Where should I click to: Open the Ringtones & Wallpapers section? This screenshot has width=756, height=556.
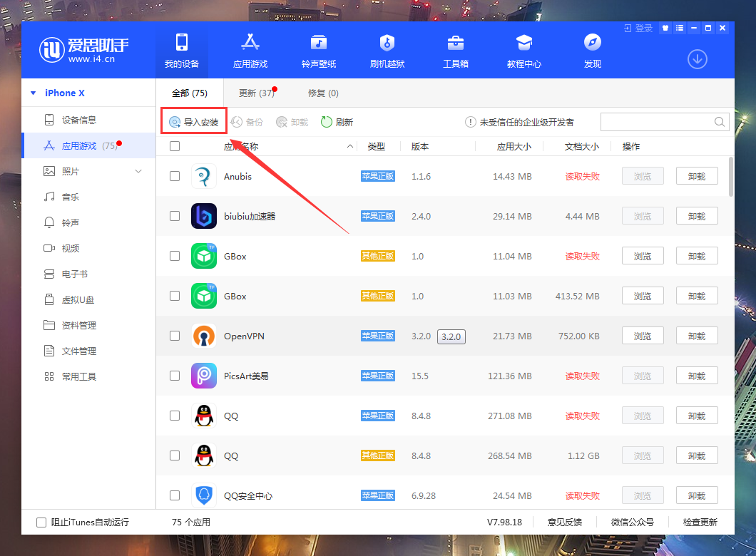point(319,51)
